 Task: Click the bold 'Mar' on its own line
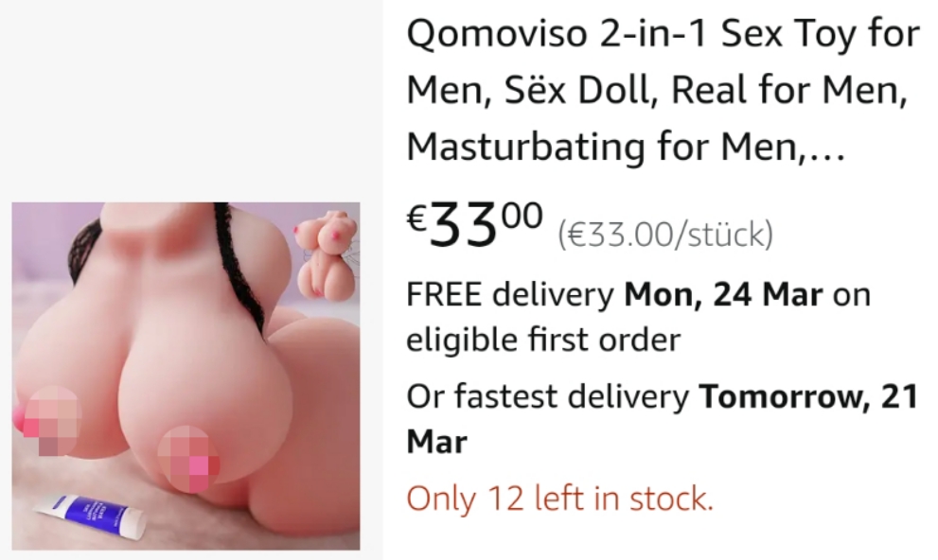436,442
